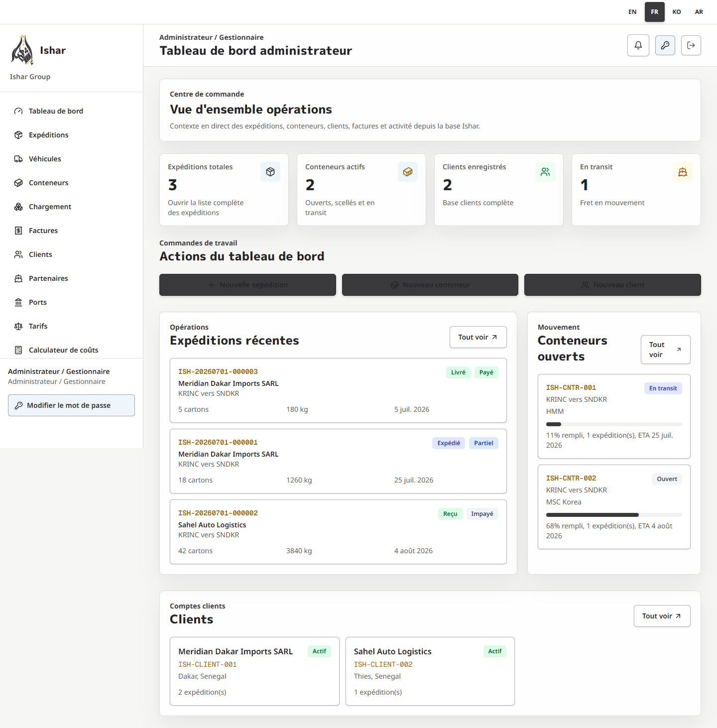Go to Factures in sidebar
Screen dimensions: 717x728
coord(71,231)
